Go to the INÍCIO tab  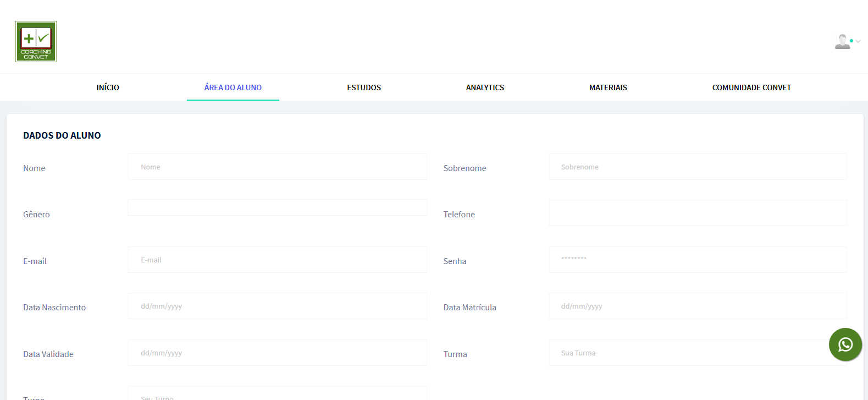point(108,87)
